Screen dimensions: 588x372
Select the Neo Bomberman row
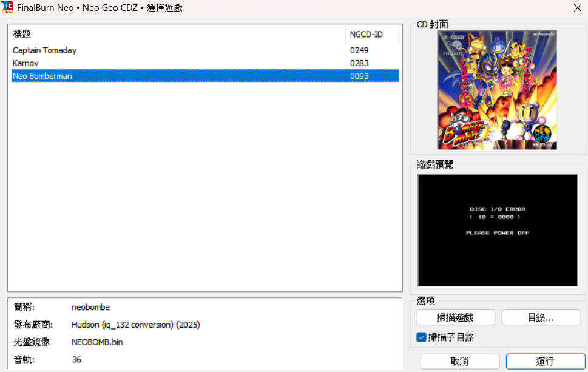point(205,76)
